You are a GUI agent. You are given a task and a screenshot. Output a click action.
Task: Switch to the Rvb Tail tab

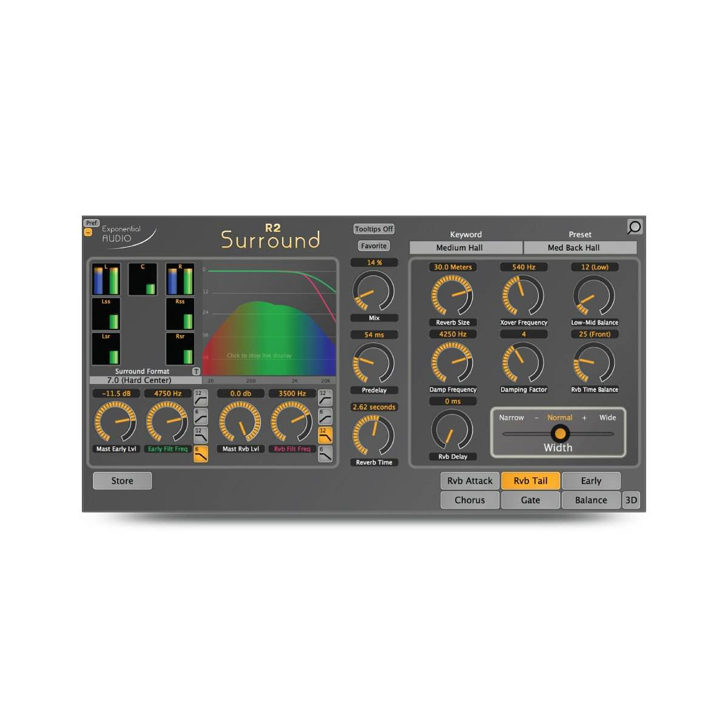pos(531,480)
